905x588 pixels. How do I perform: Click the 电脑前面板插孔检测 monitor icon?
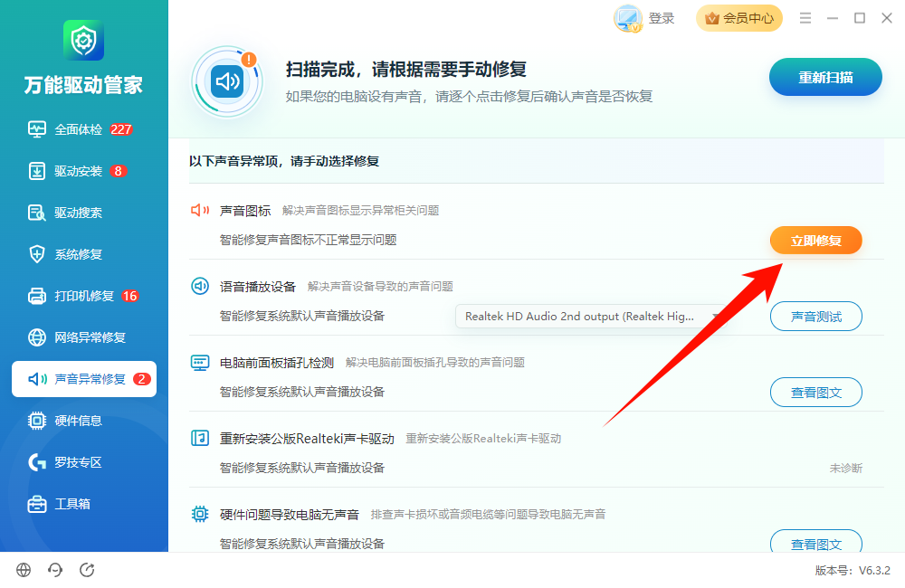coord(200,363)
